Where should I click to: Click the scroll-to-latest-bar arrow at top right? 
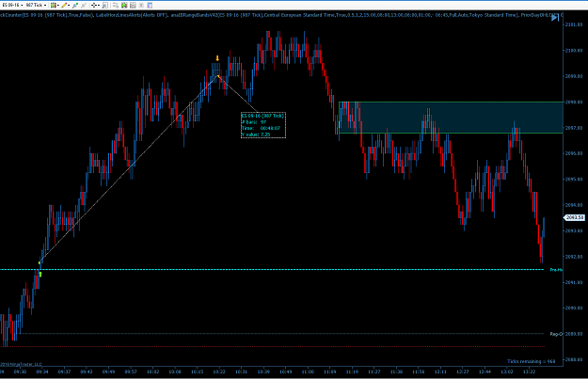point(555,18)
